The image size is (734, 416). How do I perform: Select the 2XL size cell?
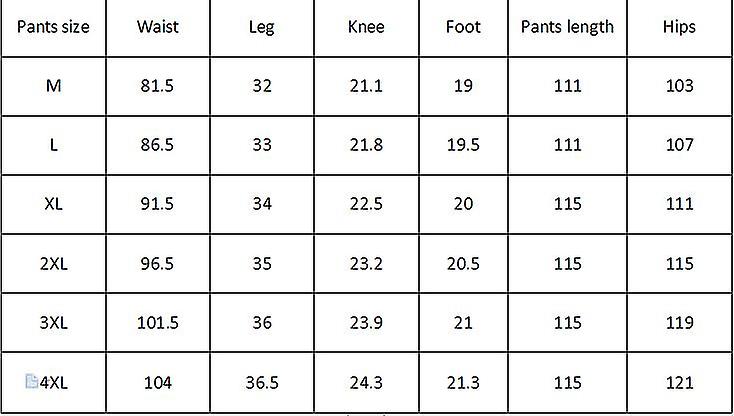[53, 264]
